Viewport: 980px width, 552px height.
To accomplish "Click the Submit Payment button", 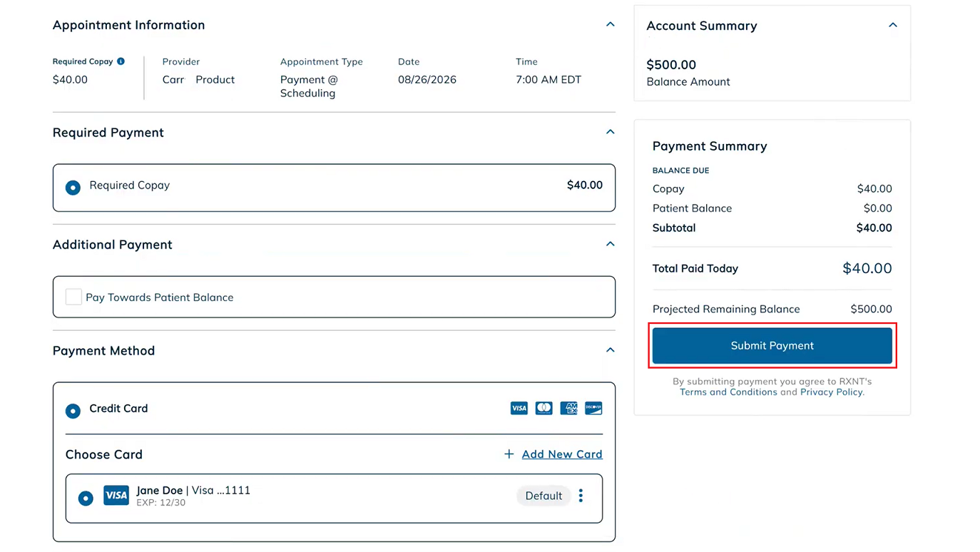I will (x=772, y=345).
